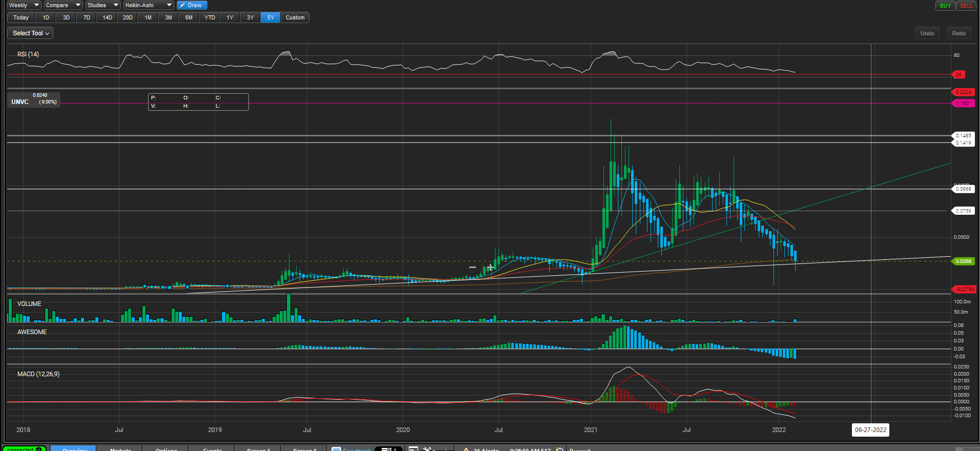Select the 1M time range
980x451 pixels.
click(x=148, y=17)
